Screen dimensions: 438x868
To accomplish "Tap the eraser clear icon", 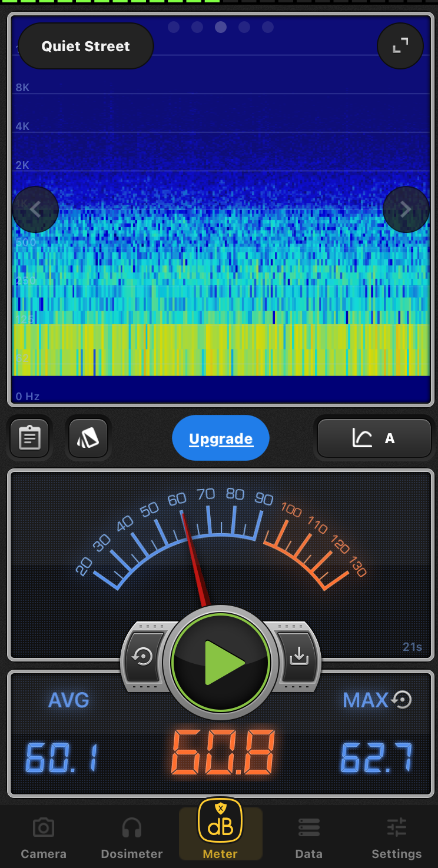I will 88,438.
